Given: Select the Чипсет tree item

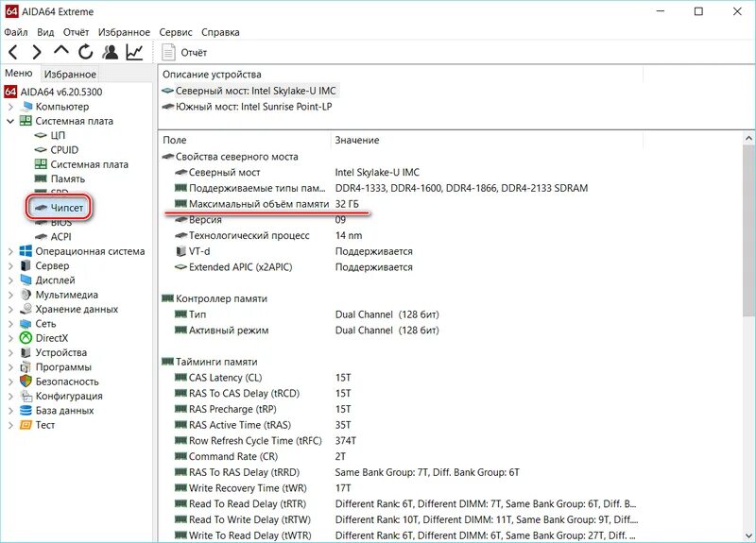Looking at the screenshot, I should [66, 208].
